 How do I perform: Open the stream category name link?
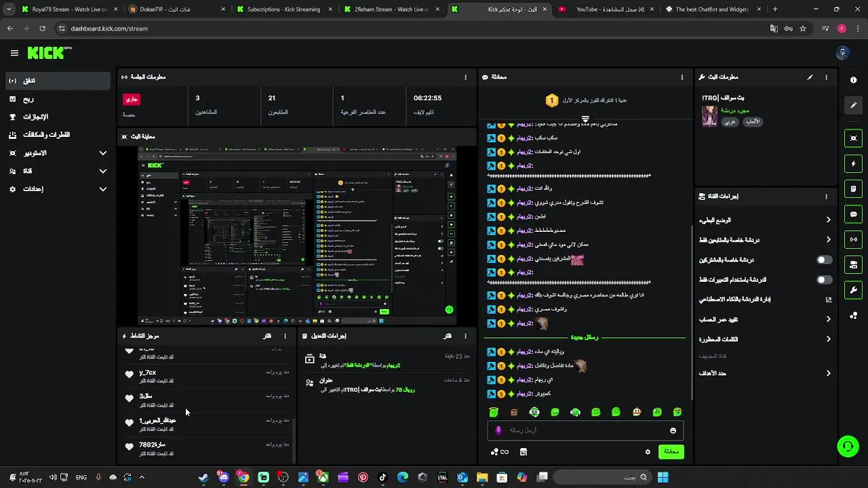[x=734, y=110]
